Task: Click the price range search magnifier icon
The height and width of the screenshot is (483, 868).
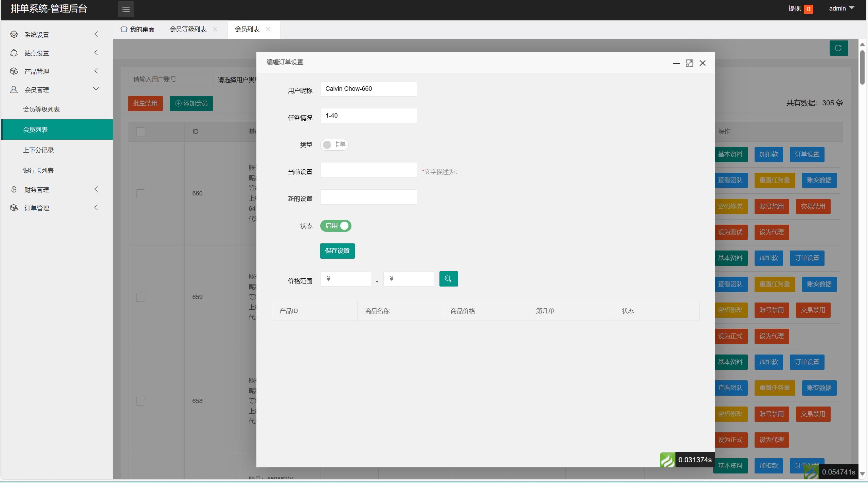Action: click(x=448, y=279)
